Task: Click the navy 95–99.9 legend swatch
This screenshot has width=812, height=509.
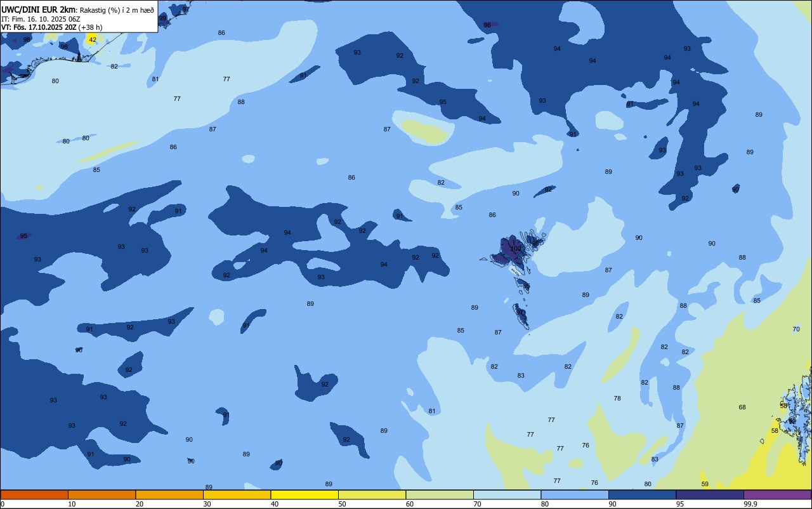Action: coord(710,494)
